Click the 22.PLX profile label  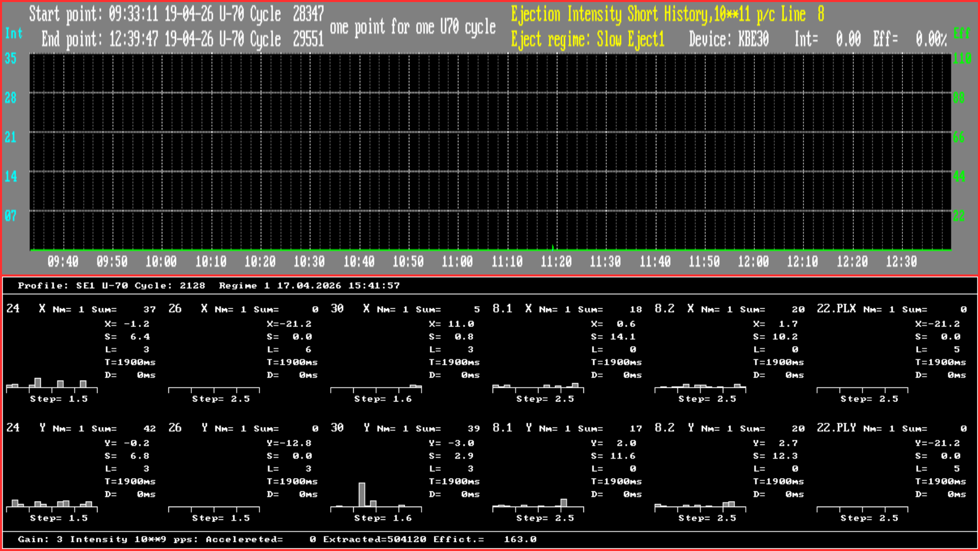tap(836, 309)
